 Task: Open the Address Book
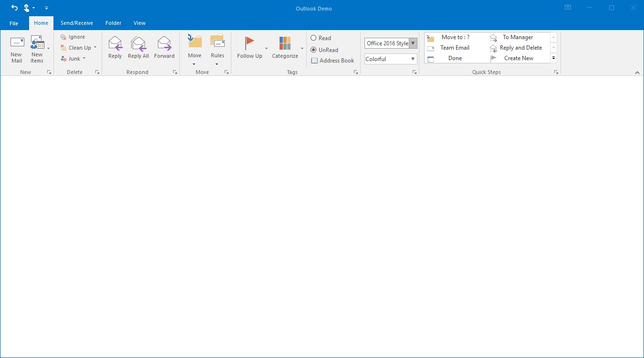pos(332,61)
